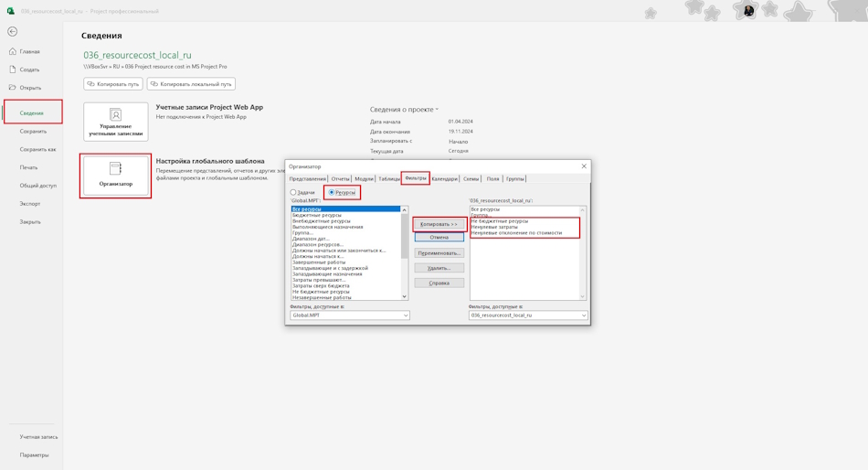
Task: Expand the Сведения о проекте dropdown
Action: pos(437,110)
